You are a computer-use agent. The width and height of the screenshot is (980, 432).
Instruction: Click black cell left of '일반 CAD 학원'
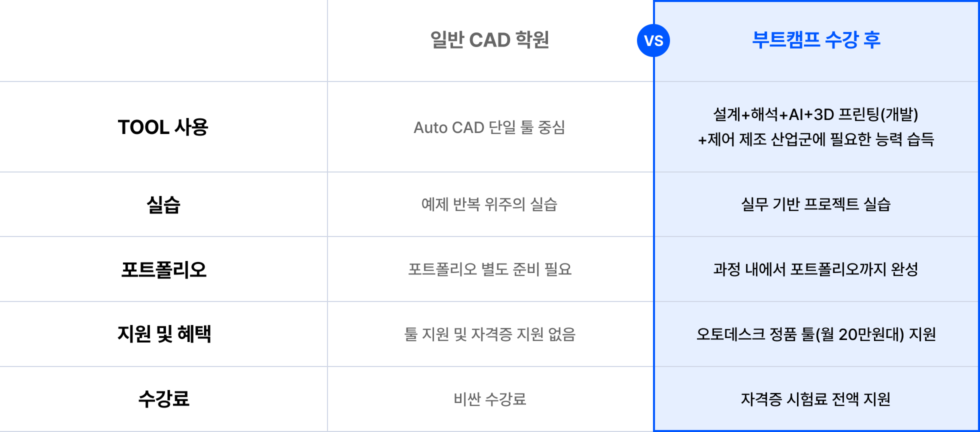click(163, 40)
